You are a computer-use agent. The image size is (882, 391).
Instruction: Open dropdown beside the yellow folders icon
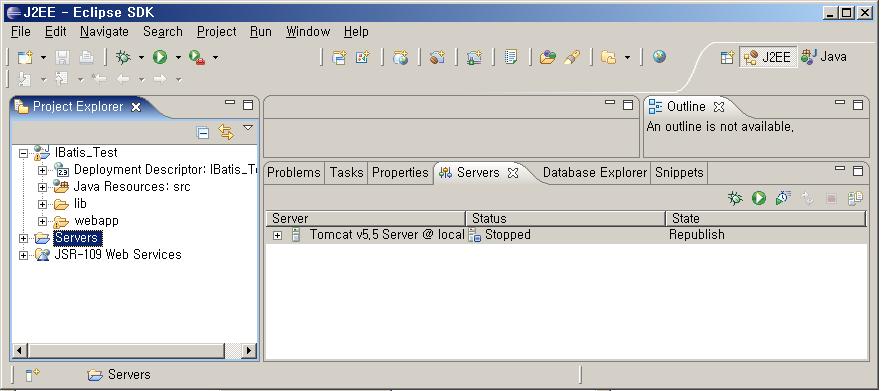coord(627,57)
